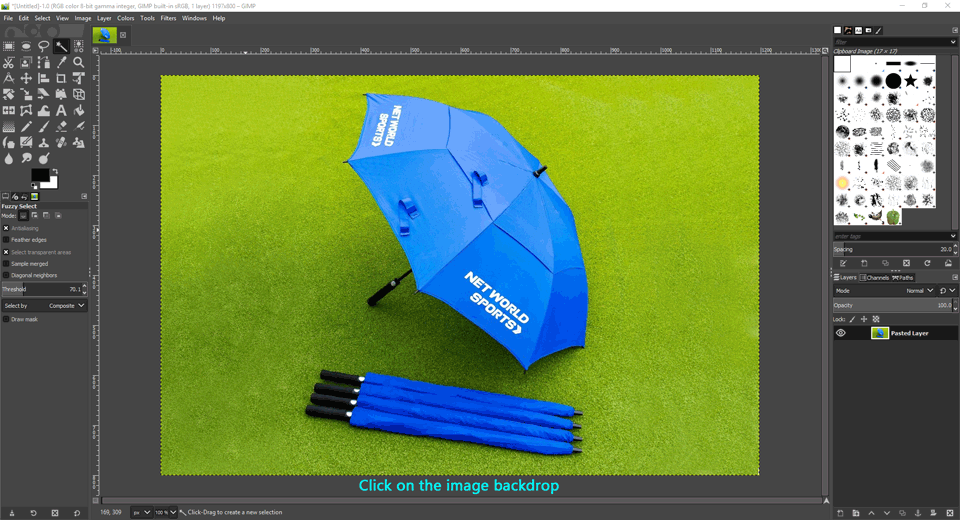Enable the Feather edges checkbox

click(6, 239)
